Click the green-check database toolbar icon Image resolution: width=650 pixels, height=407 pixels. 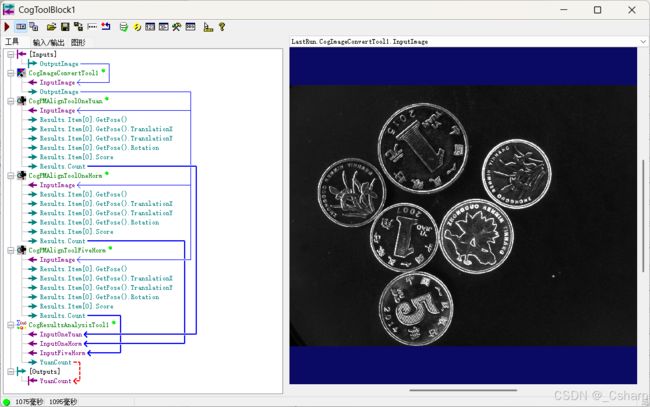[124, 27]
